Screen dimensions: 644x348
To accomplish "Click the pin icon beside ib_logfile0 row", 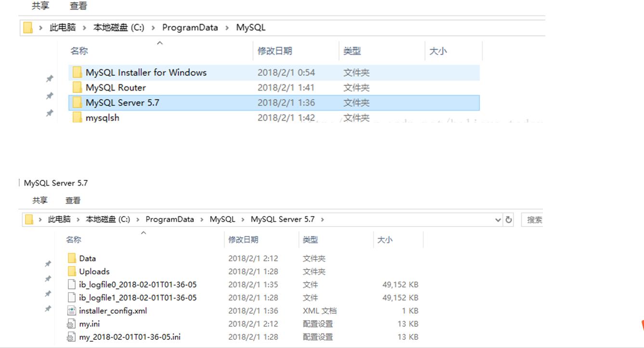I will point(48,294).
